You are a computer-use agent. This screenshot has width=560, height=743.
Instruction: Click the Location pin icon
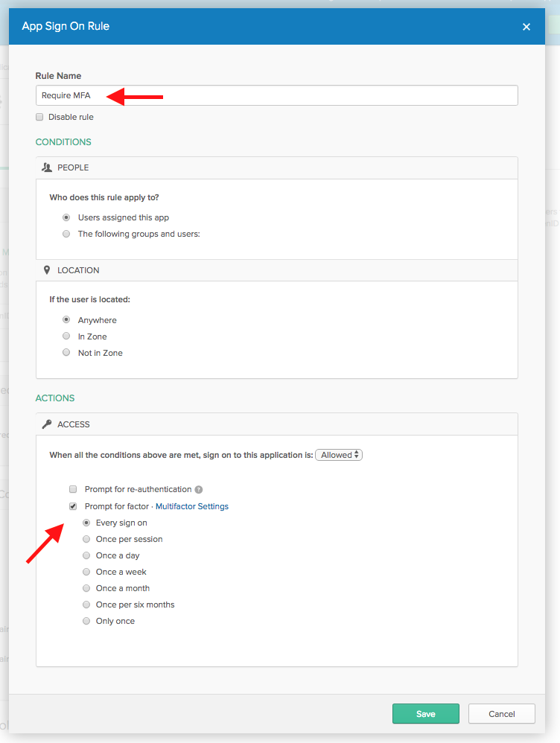point(47,270)
